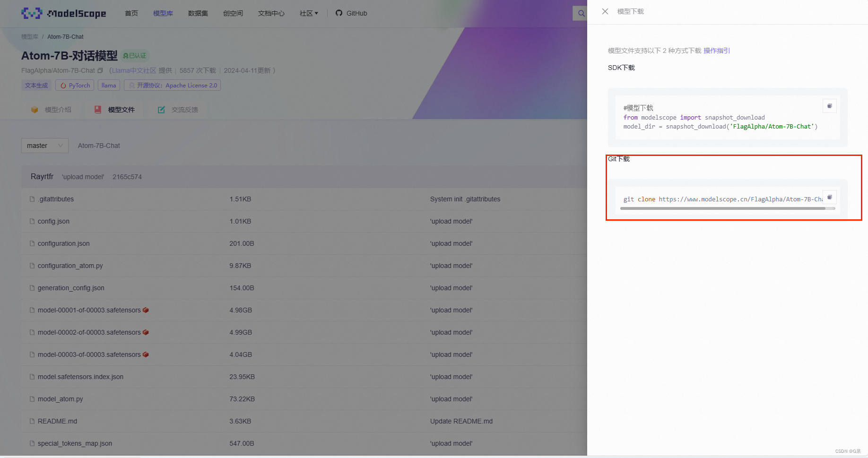Click file icon beside config.json
Image resolution: width=868 pixels, height=458 pixels.
click(32, 221)
